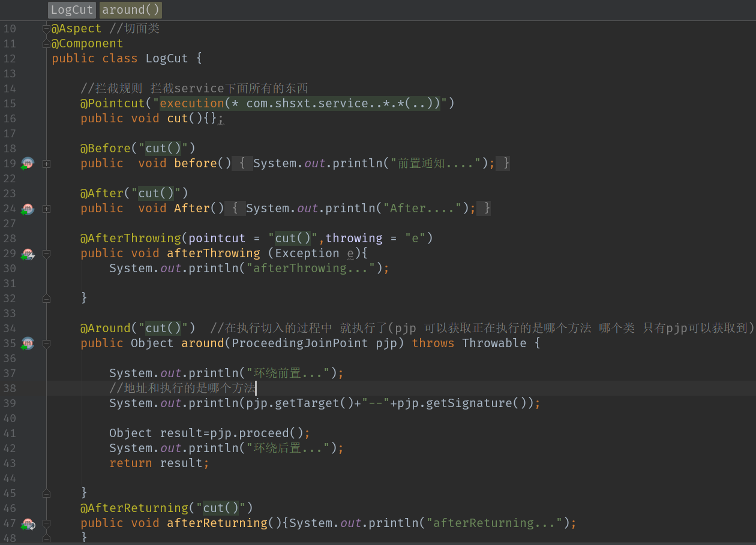This screenshot has height=545, width=756.
Task: Click string "afterThrowing..."
Action: (x=311, y=268)
